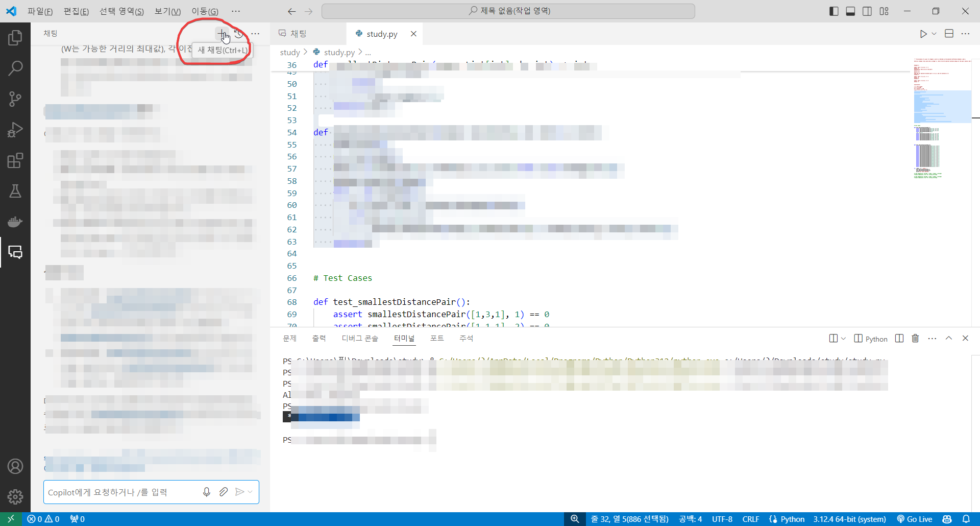Toggle the bottom panel visibility
Screen dimensions: 980x526
[x=850, y=11]
